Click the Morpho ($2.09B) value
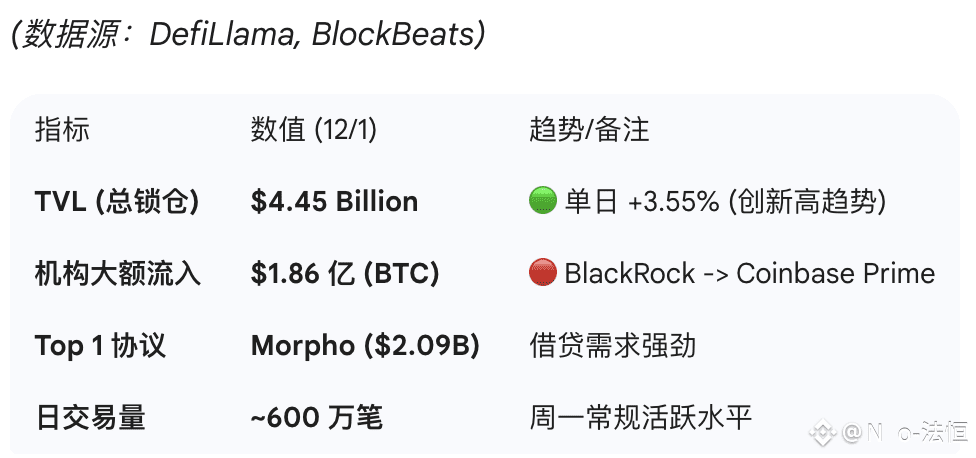The height and width of the screenshot is (458, 976). [x=365, y=346]
